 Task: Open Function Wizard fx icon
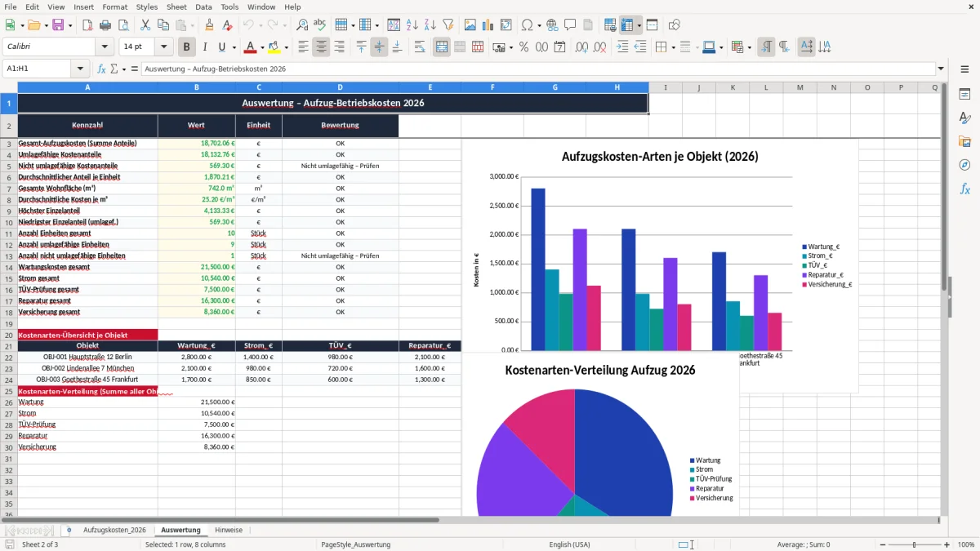[x=101, y=69]
